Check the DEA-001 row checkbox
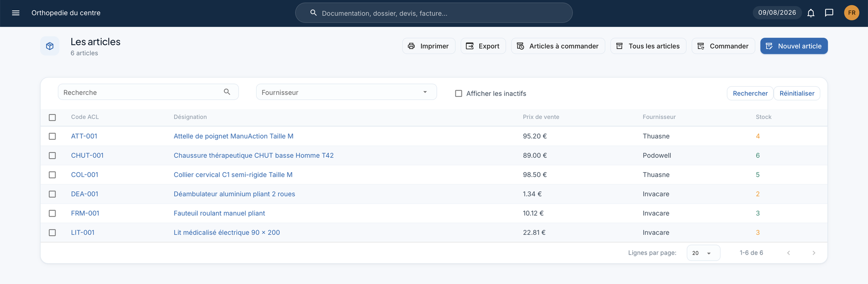Screen dimensions: 868x284 [53, 194]
